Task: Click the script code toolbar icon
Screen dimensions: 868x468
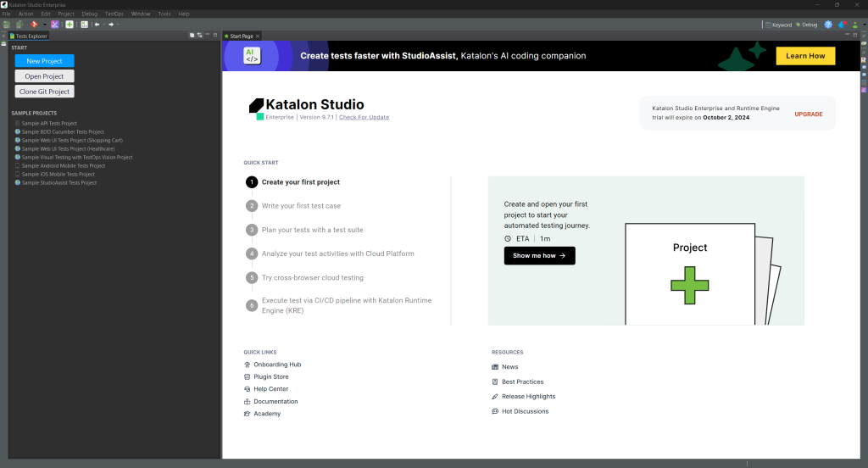Action: click(84, 25)
